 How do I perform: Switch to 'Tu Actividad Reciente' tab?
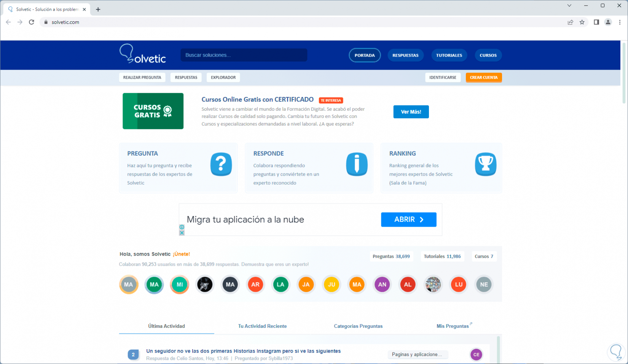click(x=262, y=326)
